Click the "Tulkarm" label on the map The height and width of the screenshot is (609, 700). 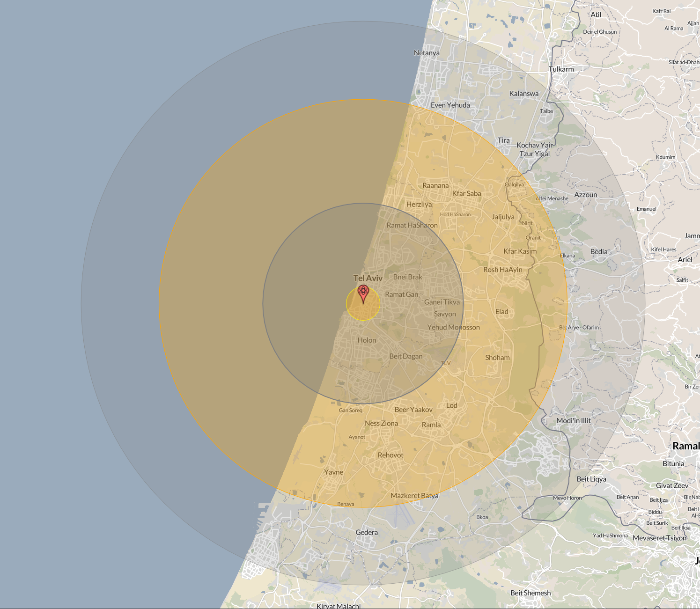(x=561, y=69)
